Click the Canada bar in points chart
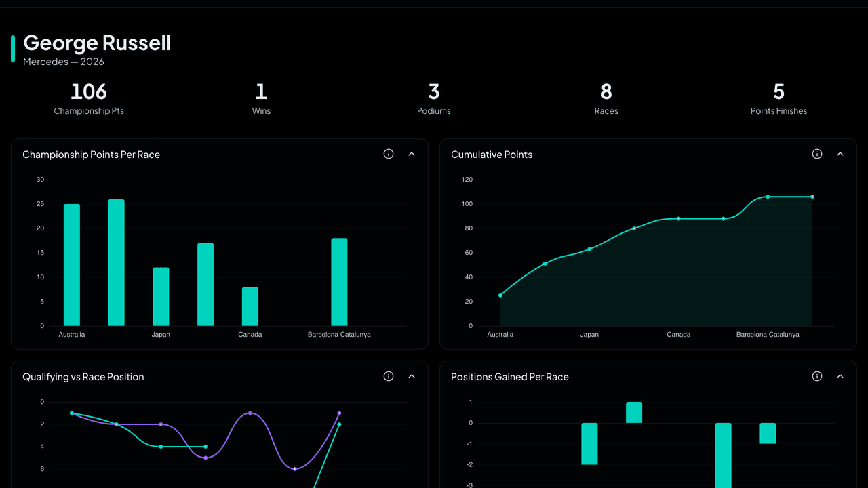Viewport: 868px width, 488px height. click(x=250, y=306)
